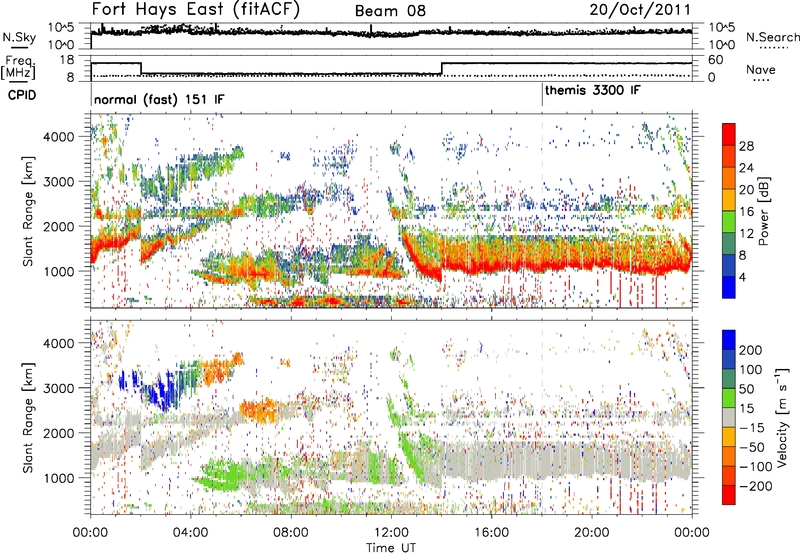The image size is (800, 554).
Task: Select the 'N.Search' legend label
Action: click(x=772, y=37)
